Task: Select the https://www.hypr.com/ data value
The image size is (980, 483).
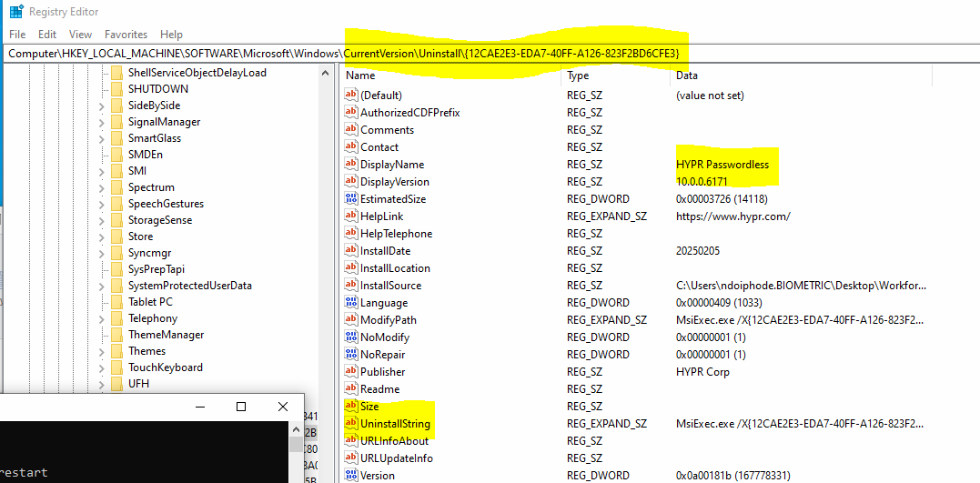Action: coord(733,216)
